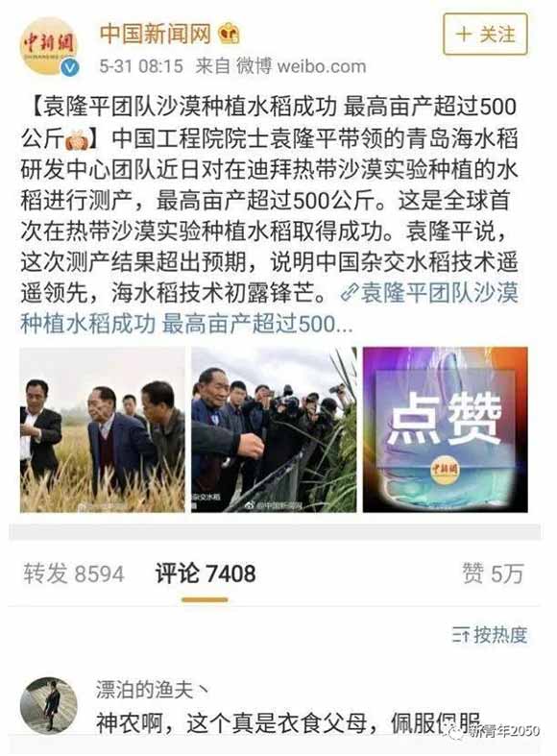The image size is (557, 756).
Task: Switch to 转发 8594 tab
Action: [74, 573]
